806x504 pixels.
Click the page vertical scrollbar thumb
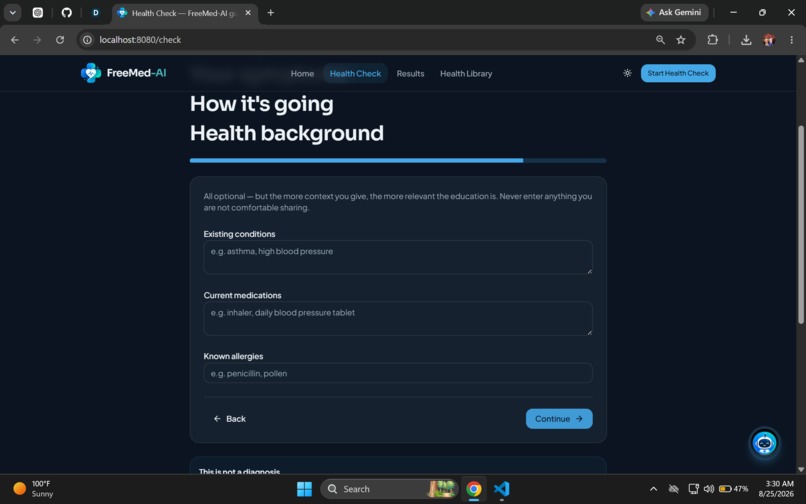point(800,224)
